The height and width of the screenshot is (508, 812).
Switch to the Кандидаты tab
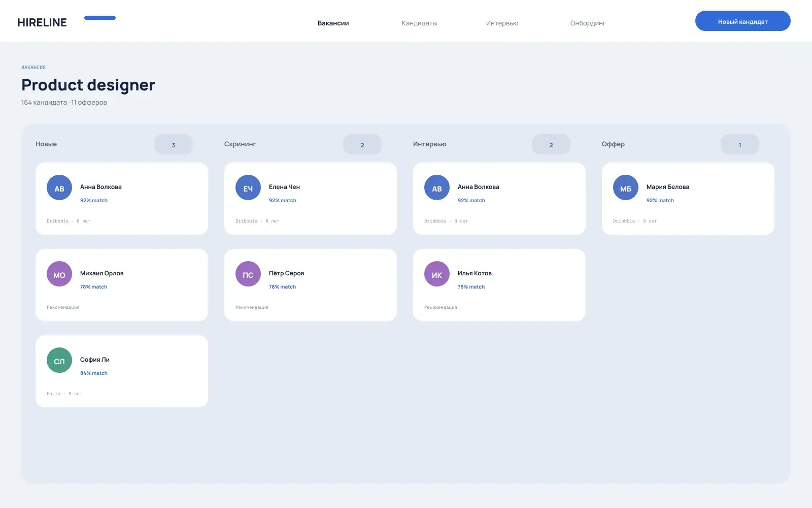coord(419,23)
